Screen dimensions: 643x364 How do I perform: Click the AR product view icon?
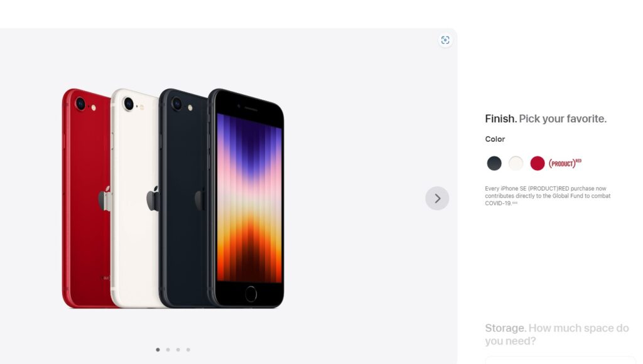pos(445,40)
